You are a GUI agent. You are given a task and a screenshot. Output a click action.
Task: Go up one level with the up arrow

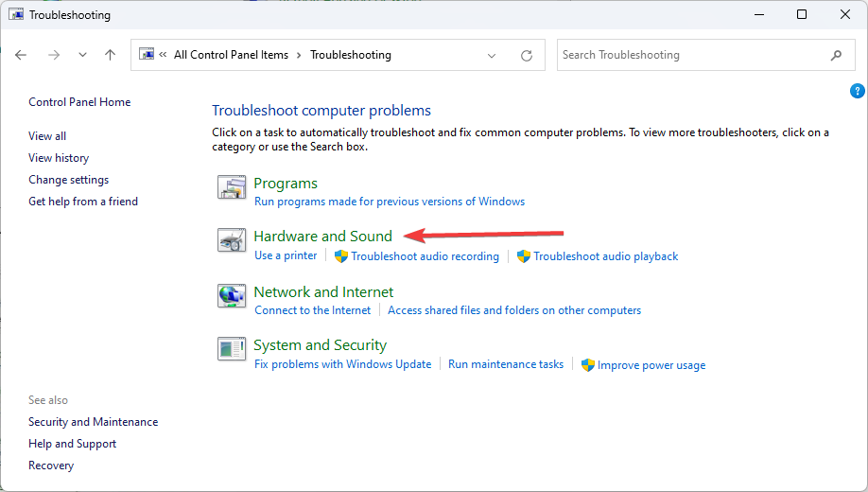111,55
